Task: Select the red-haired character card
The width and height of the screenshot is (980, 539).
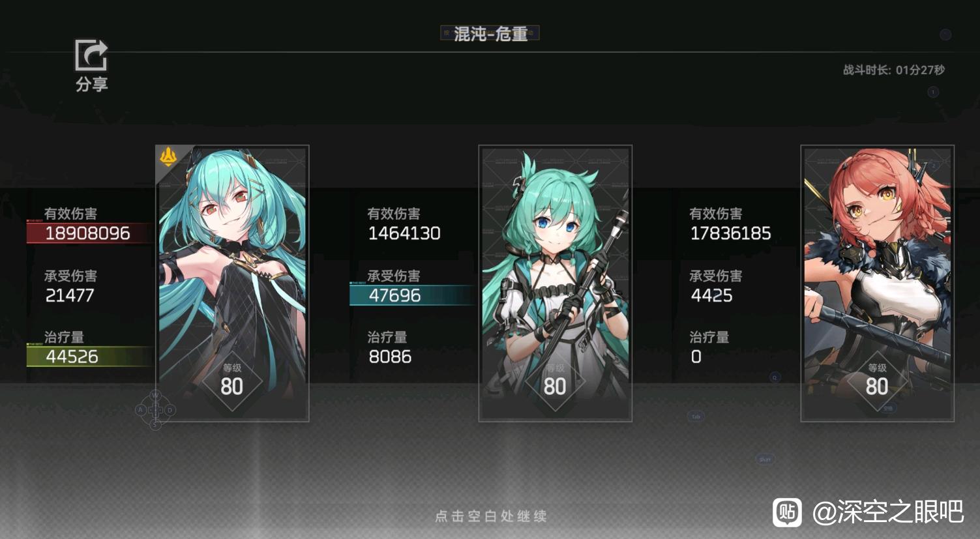Action: pos(878,284)
